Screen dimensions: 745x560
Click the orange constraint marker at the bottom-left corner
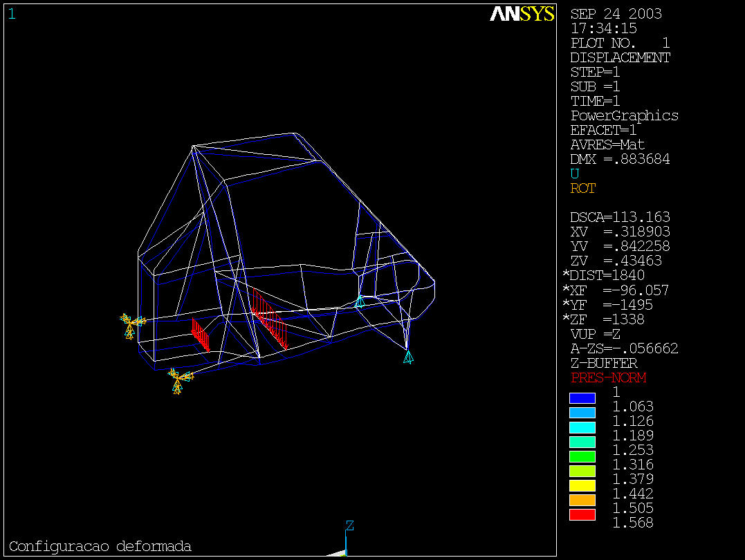tap(178, 380)
